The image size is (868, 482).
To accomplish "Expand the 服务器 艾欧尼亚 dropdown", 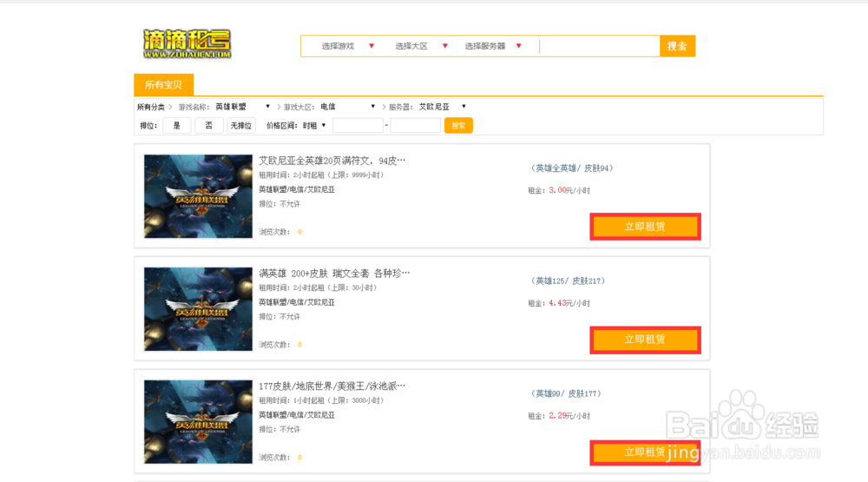I will (x=442, y=106).
